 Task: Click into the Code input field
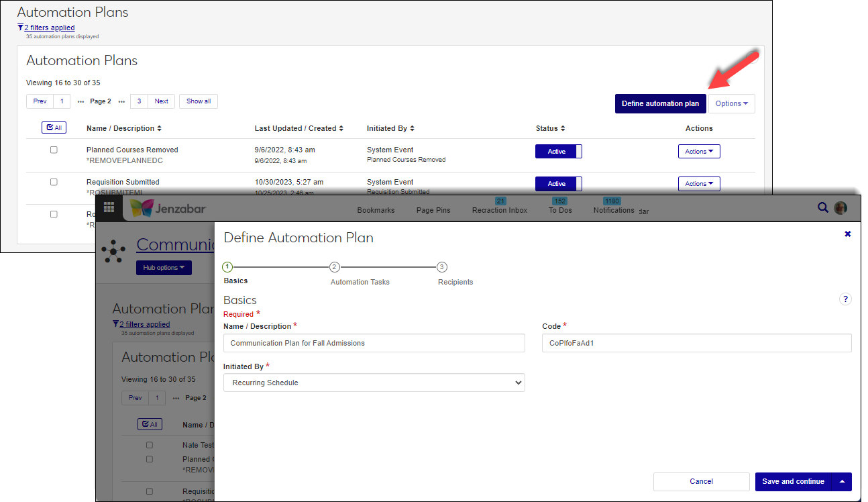[x=696, y=343]
